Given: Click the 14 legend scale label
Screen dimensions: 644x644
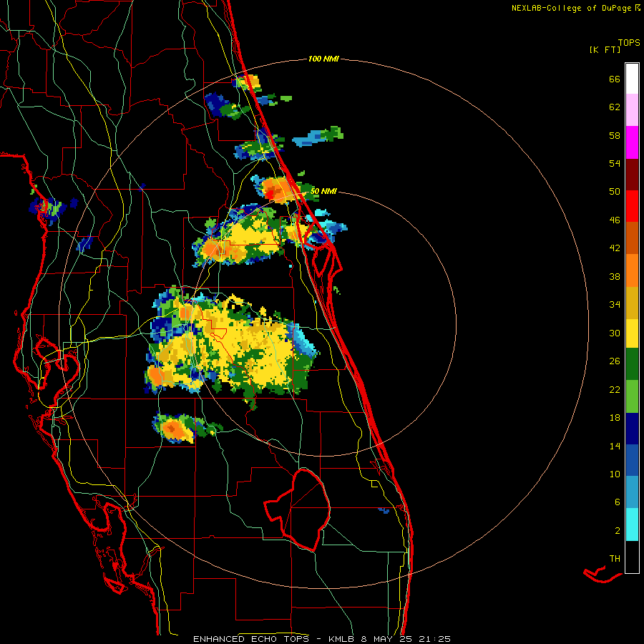Looking at the screenshot, I should [x=615, y=446].
